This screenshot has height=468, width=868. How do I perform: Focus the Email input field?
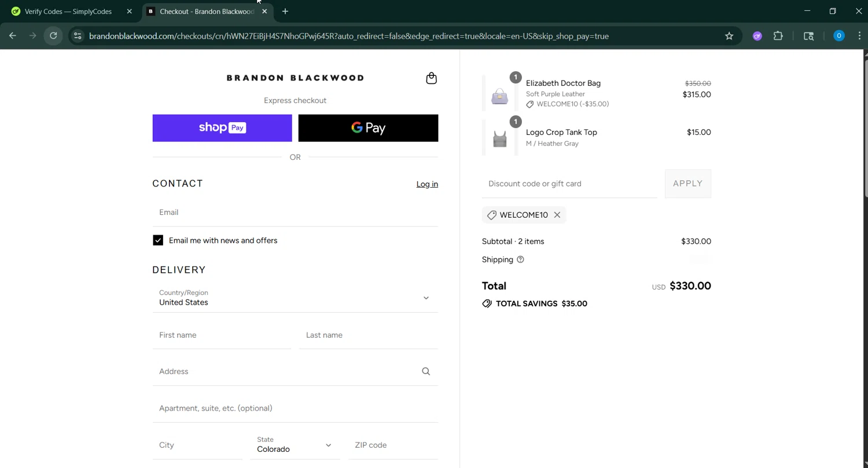pos(295,213)
